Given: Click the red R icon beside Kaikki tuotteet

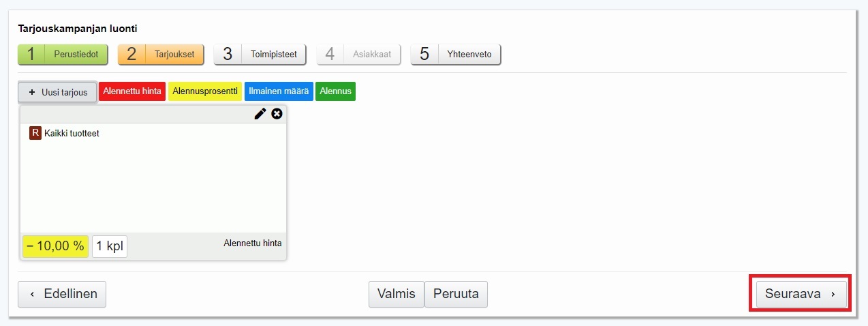Looking at the screenshot, I should 35,133.
